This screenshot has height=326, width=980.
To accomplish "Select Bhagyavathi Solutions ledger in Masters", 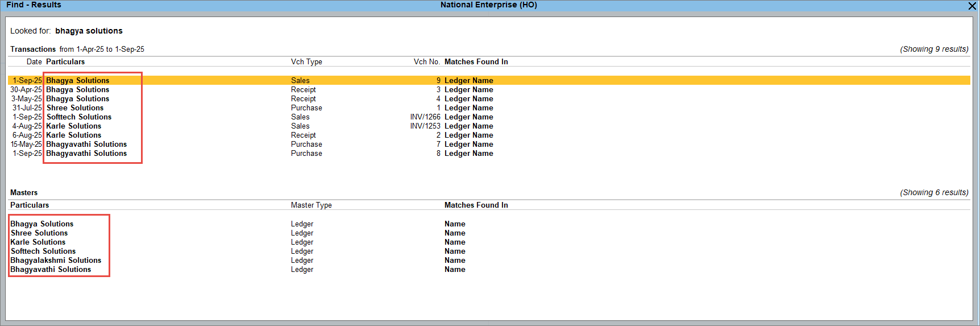I will coord(51,270).
